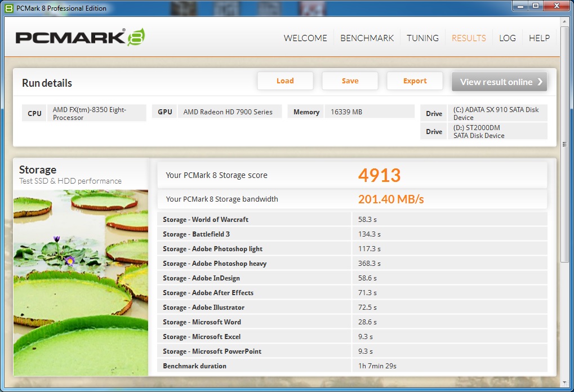574x392 pixels.
Task: Select Storage - Adobe Photoshop heavy row
Action: pyautogui.click(x=352, y=263)
